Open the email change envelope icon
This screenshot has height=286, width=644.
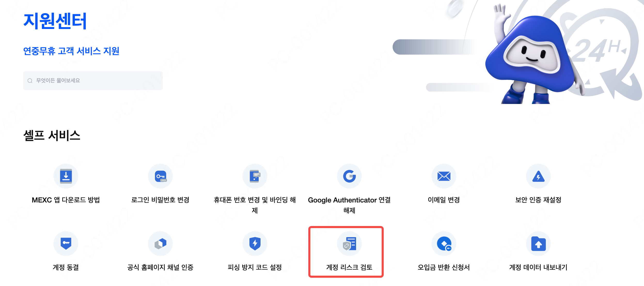(444, 176)
